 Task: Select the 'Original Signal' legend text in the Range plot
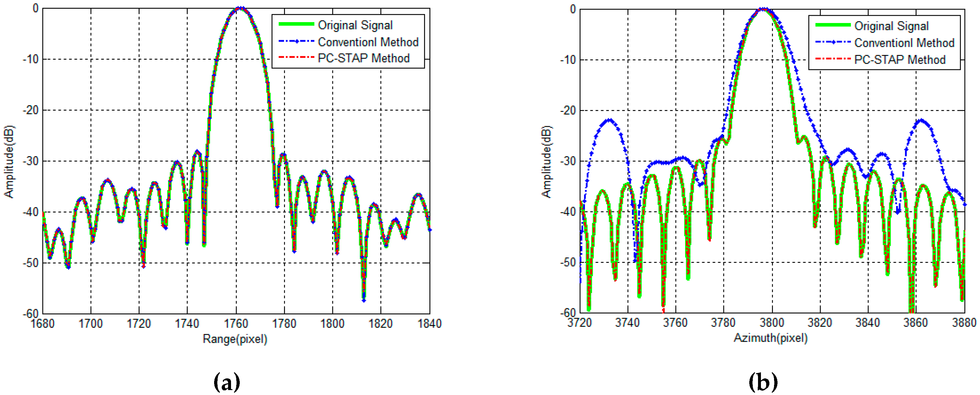(355, 25)
